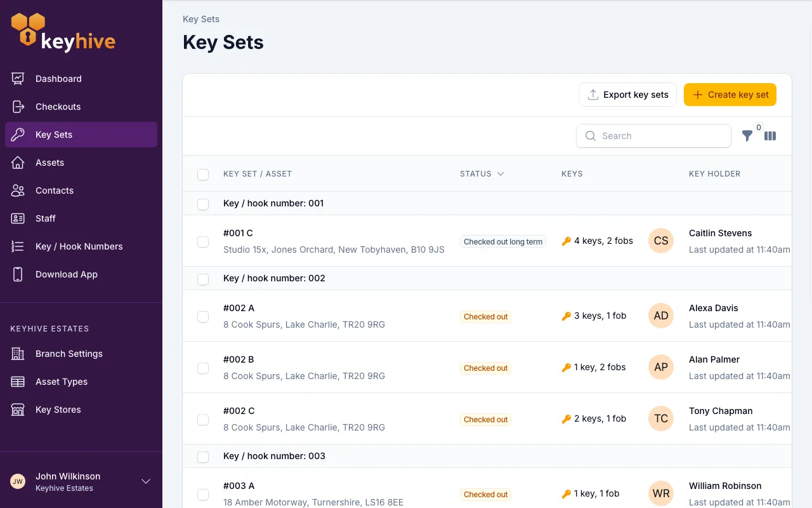Click the TC avatar for Tony Chapman
Viewport: 812px width, 508px height.
pos(661,418)
